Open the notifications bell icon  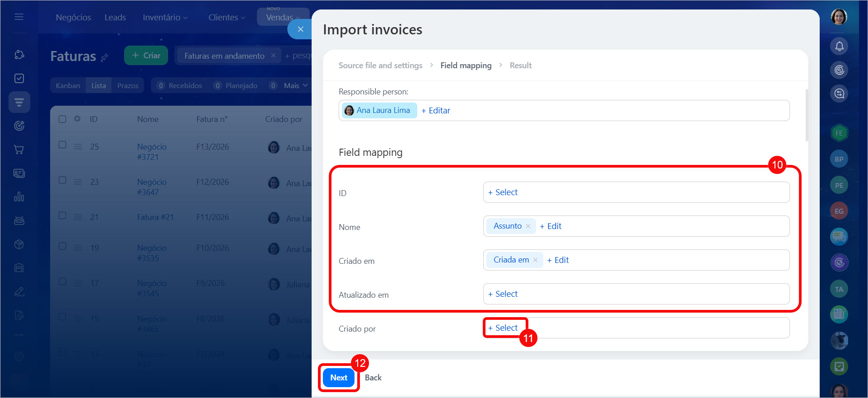pyautogui.click(x=839, y=46)
